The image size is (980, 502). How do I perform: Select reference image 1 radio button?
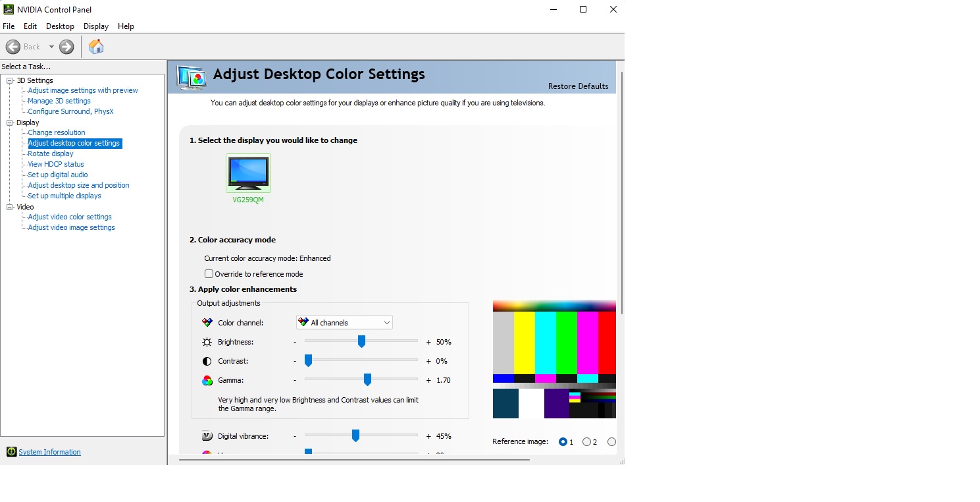click(x=563, y=442)
